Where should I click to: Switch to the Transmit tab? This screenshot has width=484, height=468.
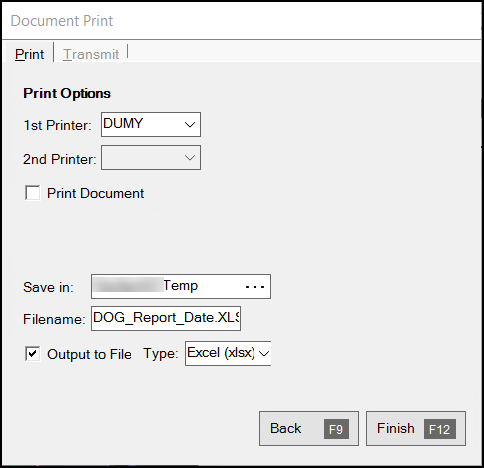[x=91, y=54]
